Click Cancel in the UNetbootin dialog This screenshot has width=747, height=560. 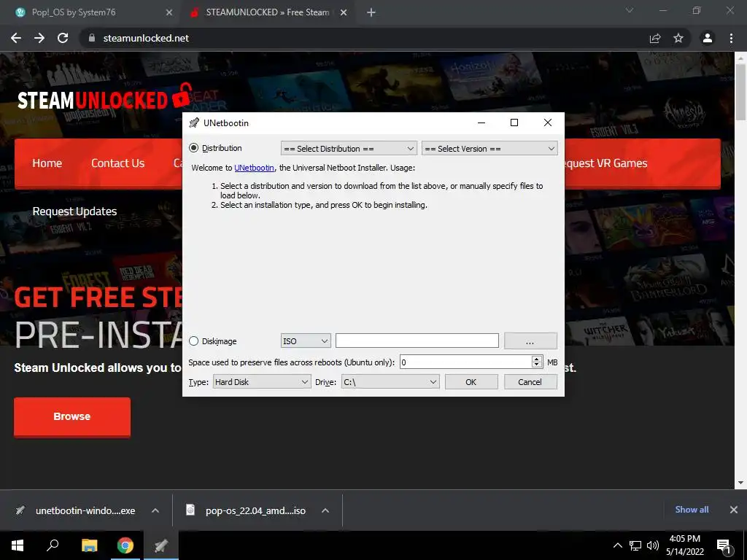pos(530,382)
